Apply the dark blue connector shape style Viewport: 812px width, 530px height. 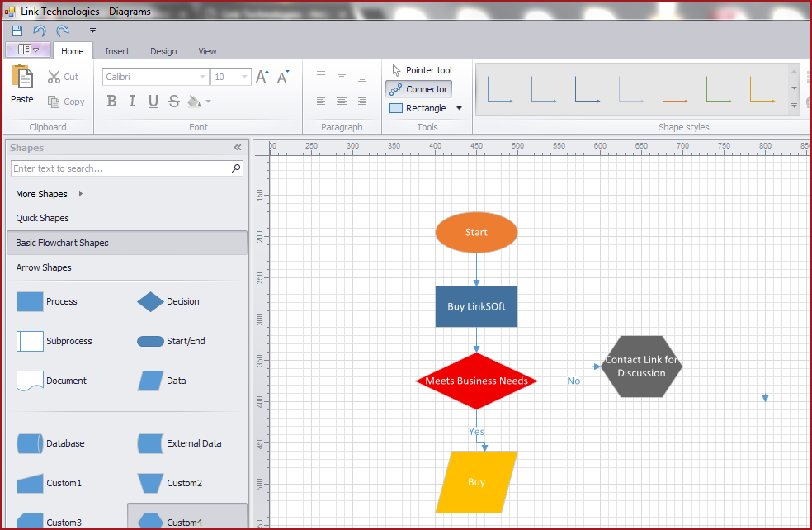588,89
